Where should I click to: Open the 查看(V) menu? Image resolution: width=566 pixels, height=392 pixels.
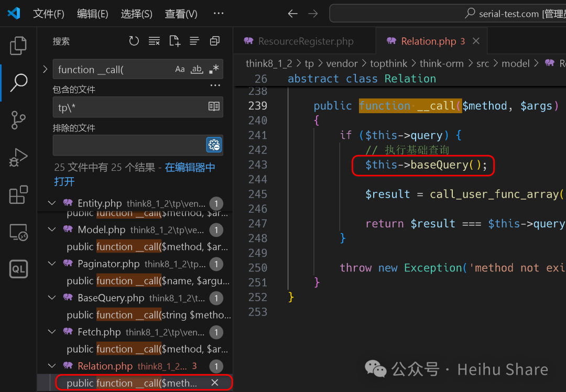181,14
